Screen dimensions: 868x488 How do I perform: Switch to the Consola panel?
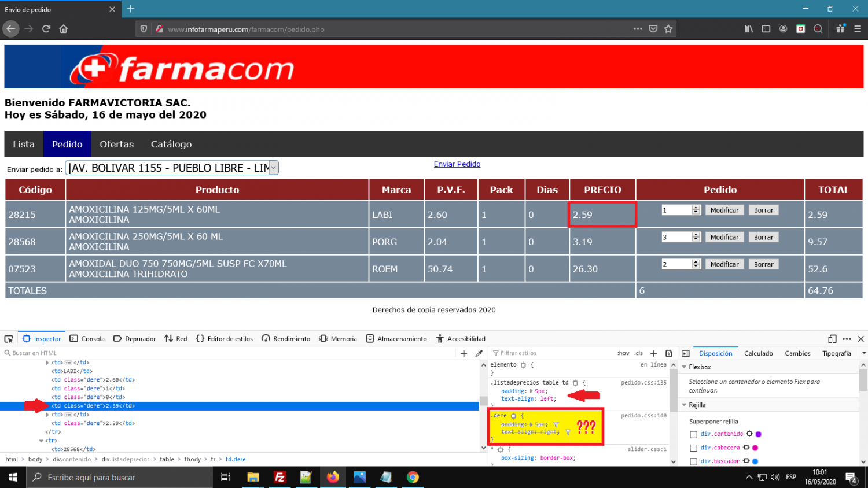tap(87, 339)
